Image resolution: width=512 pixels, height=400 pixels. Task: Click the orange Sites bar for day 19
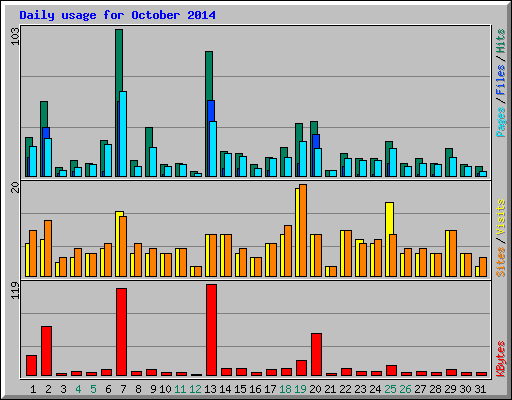[303, 230]
